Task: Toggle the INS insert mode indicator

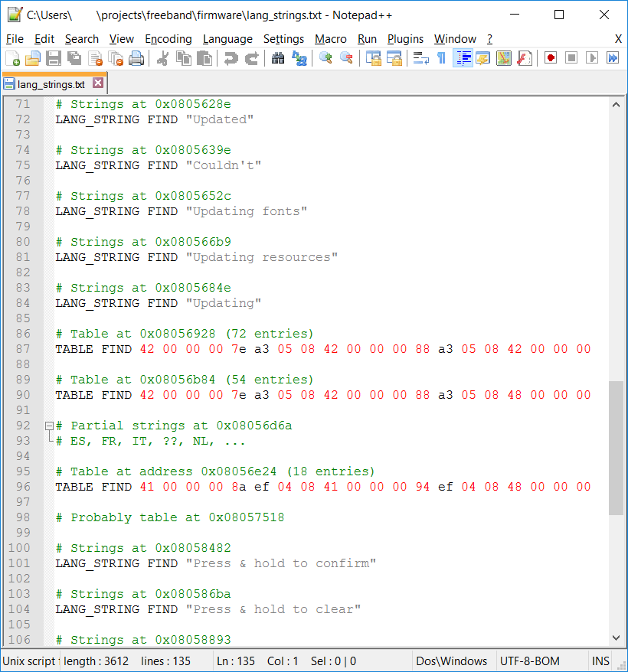Action: click(600, 661)
